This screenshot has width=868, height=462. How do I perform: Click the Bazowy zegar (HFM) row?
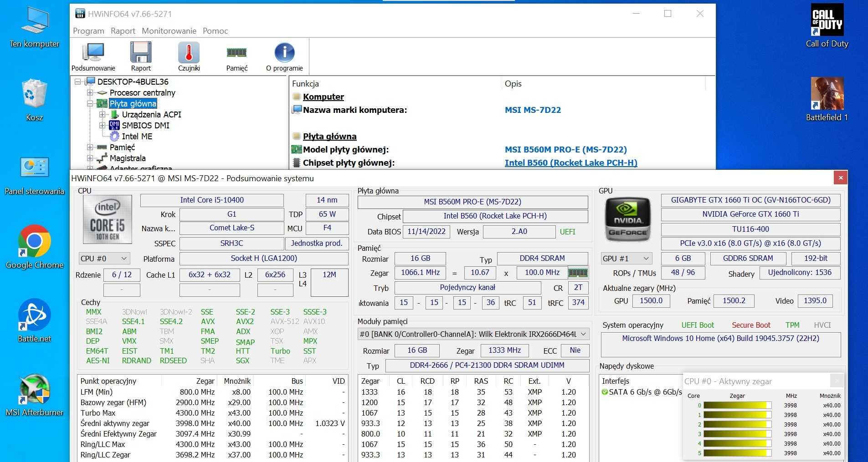[x=212, y=402]
